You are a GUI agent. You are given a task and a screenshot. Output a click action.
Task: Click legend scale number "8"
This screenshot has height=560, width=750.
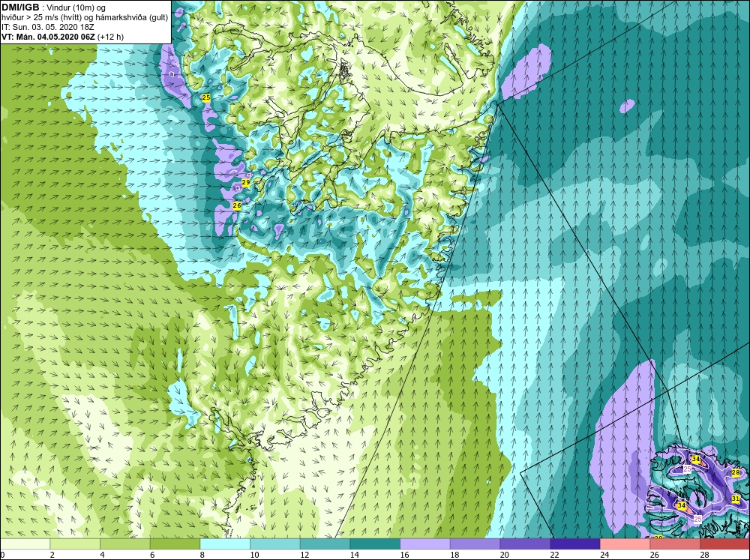pos(202,555)
